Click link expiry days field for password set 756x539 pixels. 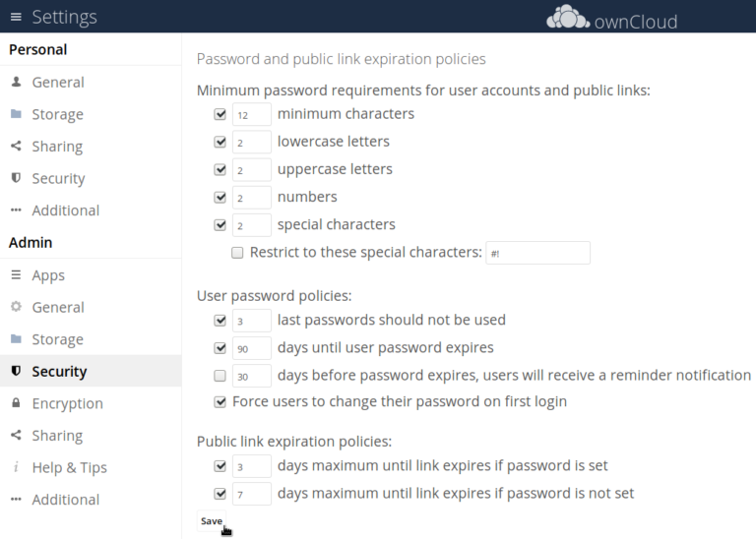252,466
